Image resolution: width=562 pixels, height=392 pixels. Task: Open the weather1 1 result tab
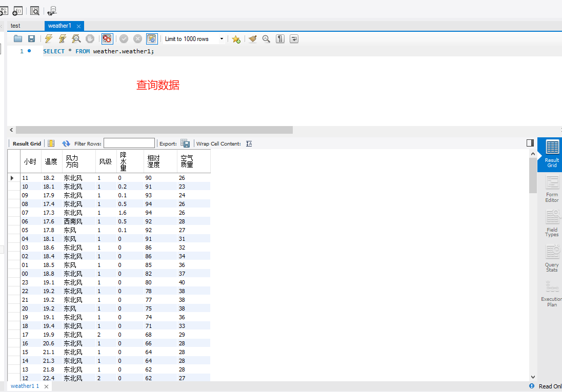(25, 386)
